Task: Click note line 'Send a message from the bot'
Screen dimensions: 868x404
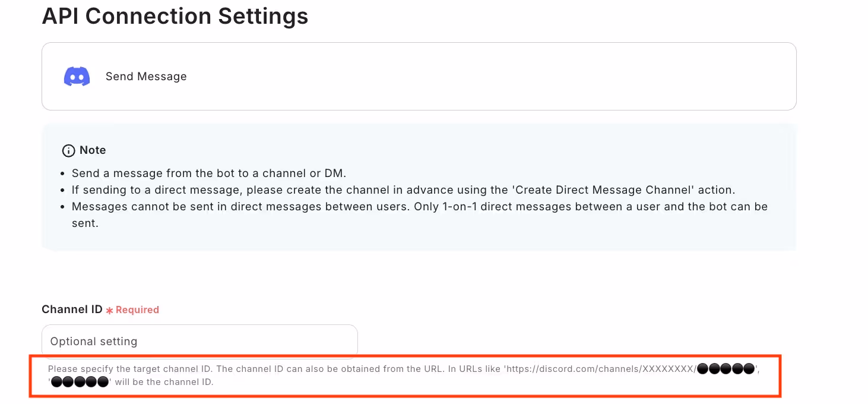Action: pos(209,173)
